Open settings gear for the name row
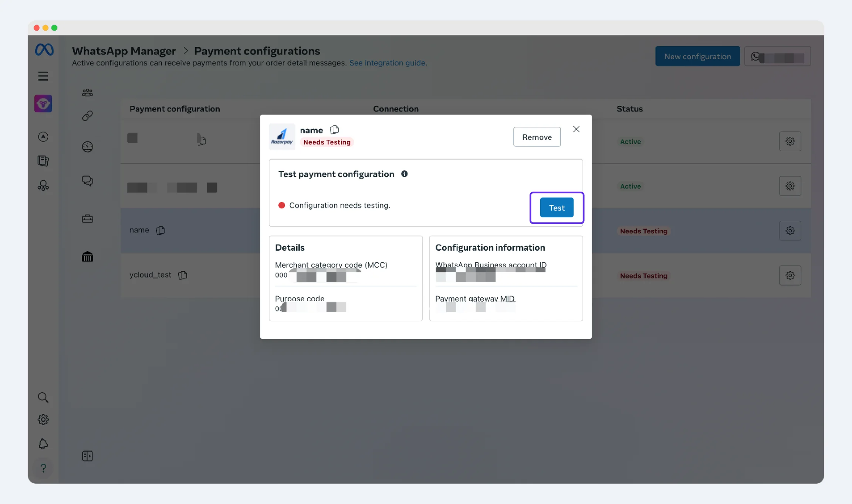This screenshot has height=504, width=852. point(790,231)
